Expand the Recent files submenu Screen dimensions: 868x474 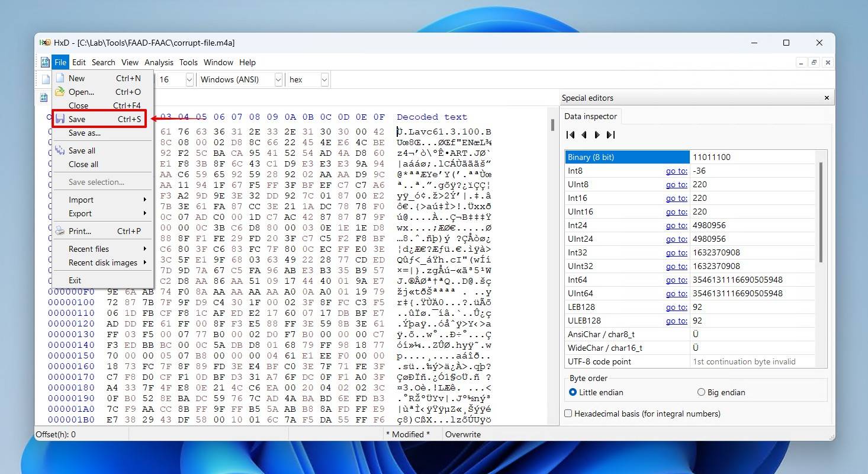(103, 249)
